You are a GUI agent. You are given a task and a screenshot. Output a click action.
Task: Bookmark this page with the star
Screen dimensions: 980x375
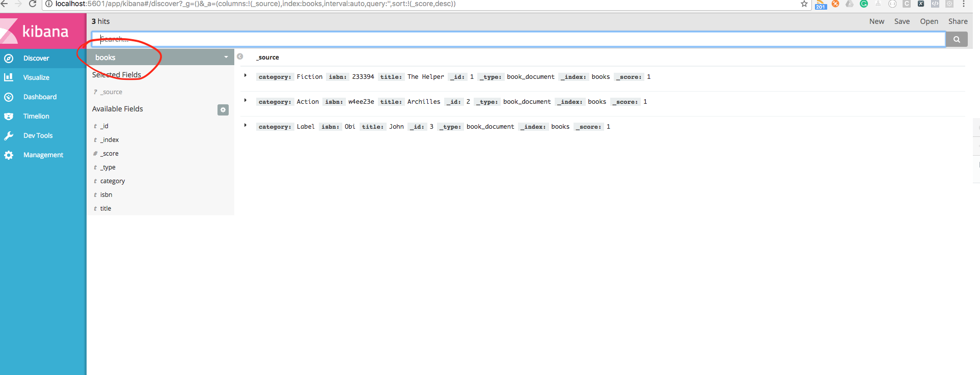point(804,4)
